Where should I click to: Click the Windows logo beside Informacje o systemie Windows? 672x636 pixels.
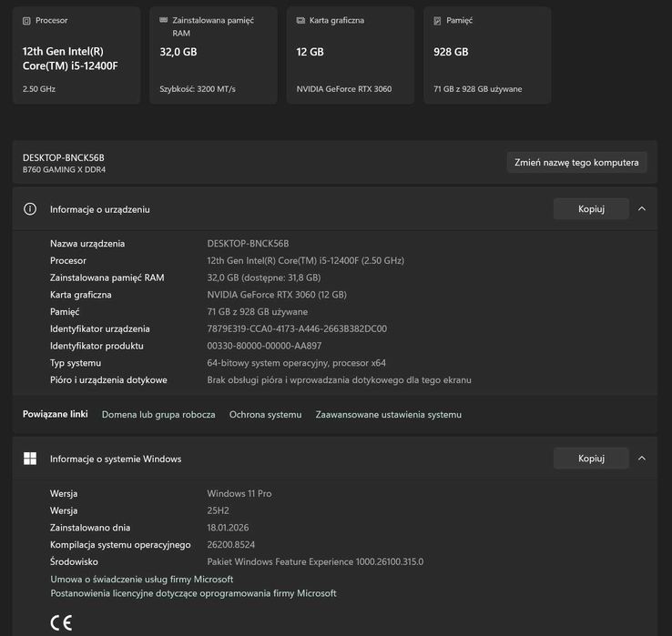(30, 459)
